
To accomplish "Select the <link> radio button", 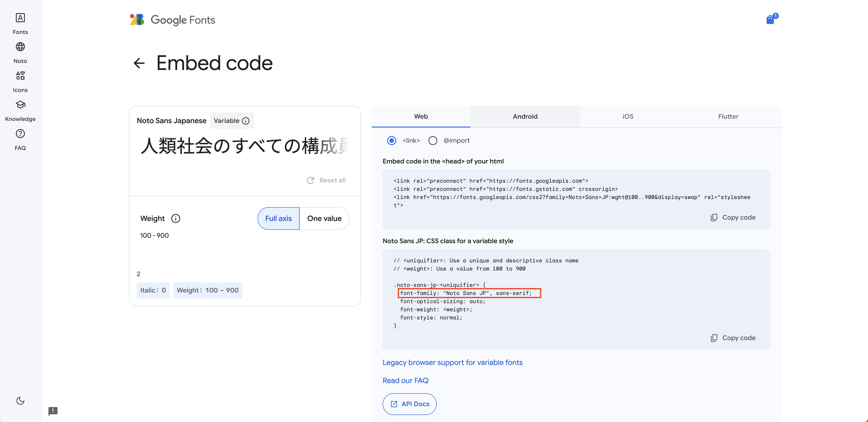I will click(x=391, y=141).
